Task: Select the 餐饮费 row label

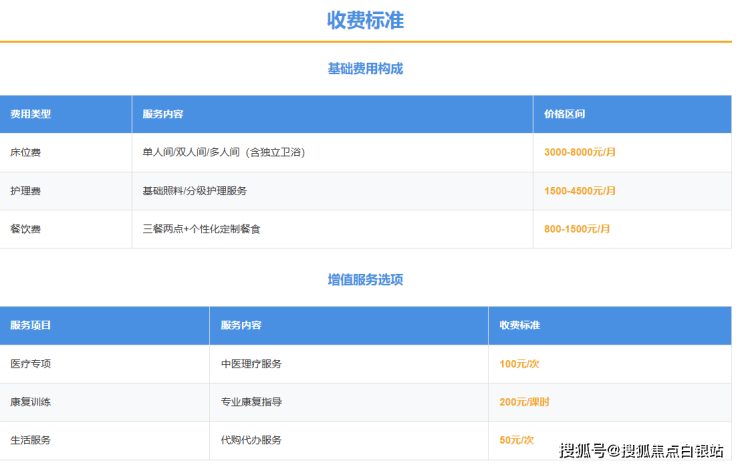Action: [x=25, y=229]
